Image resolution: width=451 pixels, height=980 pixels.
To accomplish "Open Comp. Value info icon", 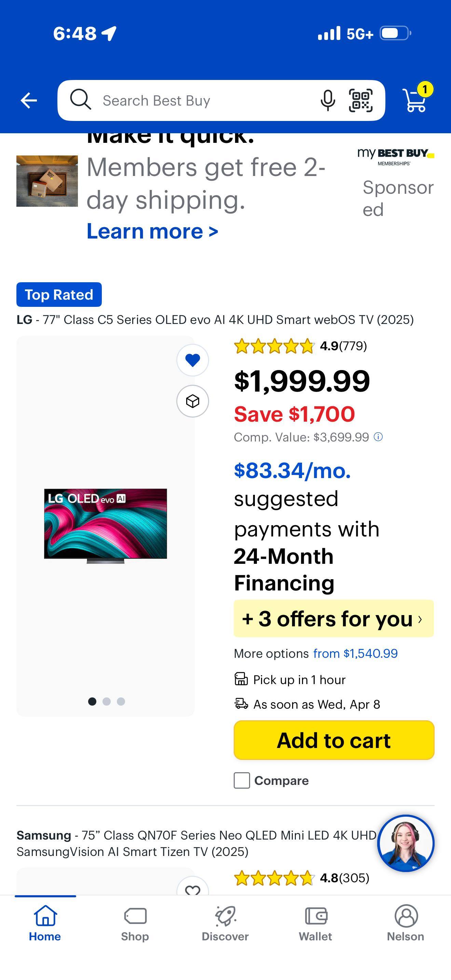I will 378,437.
